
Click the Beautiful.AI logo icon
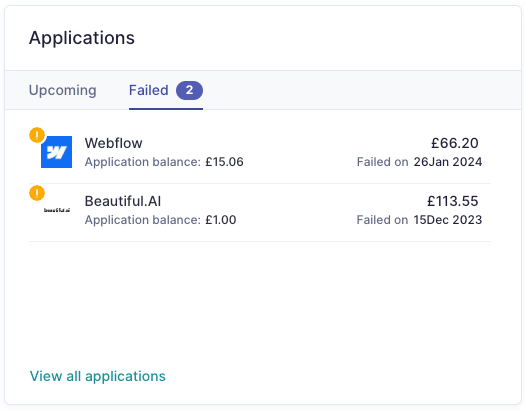tap(57, 210)
